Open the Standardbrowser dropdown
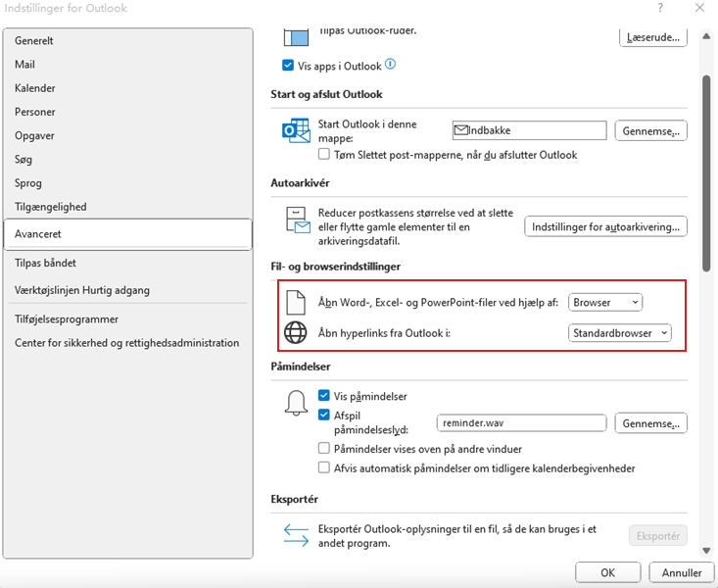The image size is (718, 588). pyautogui.click(x=619, y=333)
